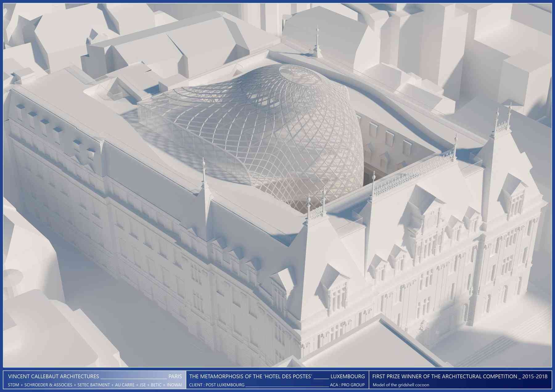Click the word 'PARIS' in the footer
555x392 pixels.
(175, 376)
